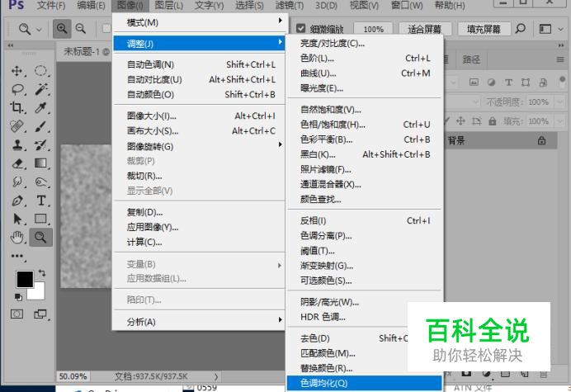Select the Brush tool

click(40, 126)
